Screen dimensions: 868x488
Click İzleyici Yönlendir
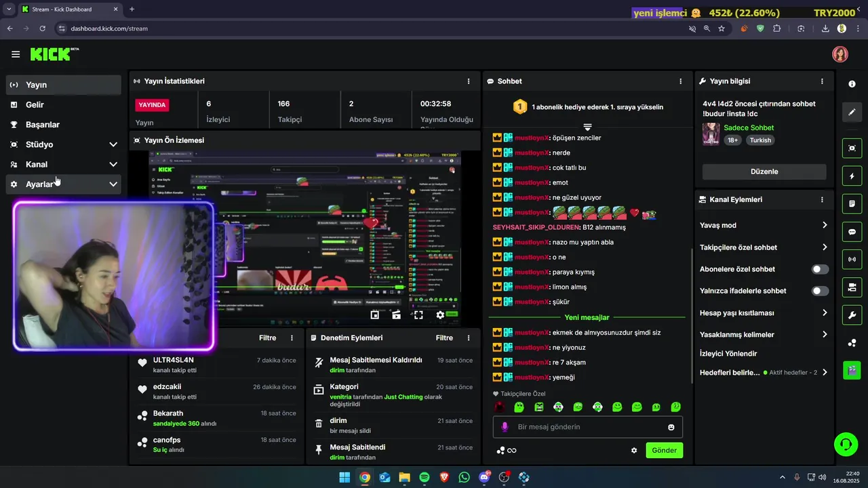click(728, 354)
